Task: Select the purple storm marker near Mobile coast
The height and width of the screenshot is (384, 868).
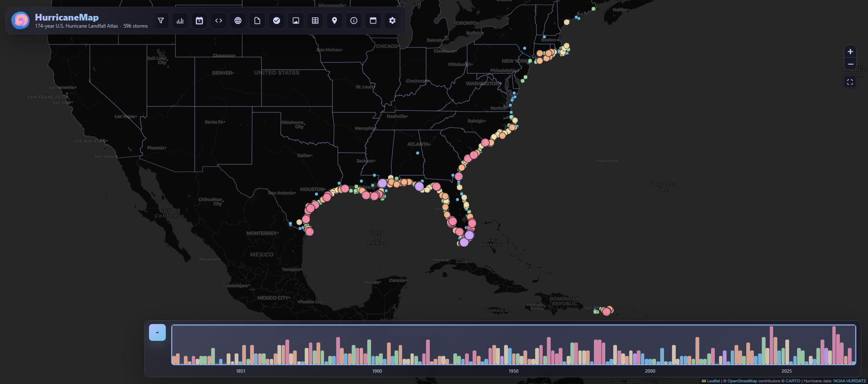Action: coord(382,183)
